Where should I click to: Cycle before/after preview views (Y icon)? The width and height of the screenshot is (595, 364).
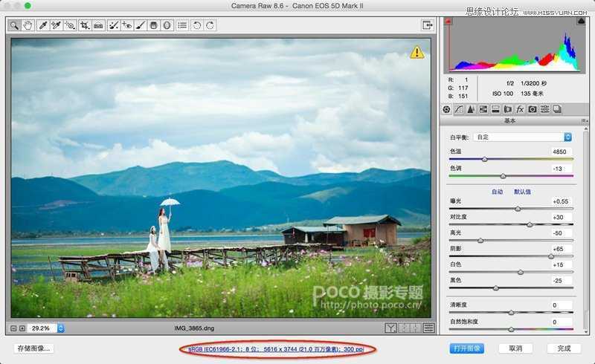pyautogui.click(x=391, y=328)
